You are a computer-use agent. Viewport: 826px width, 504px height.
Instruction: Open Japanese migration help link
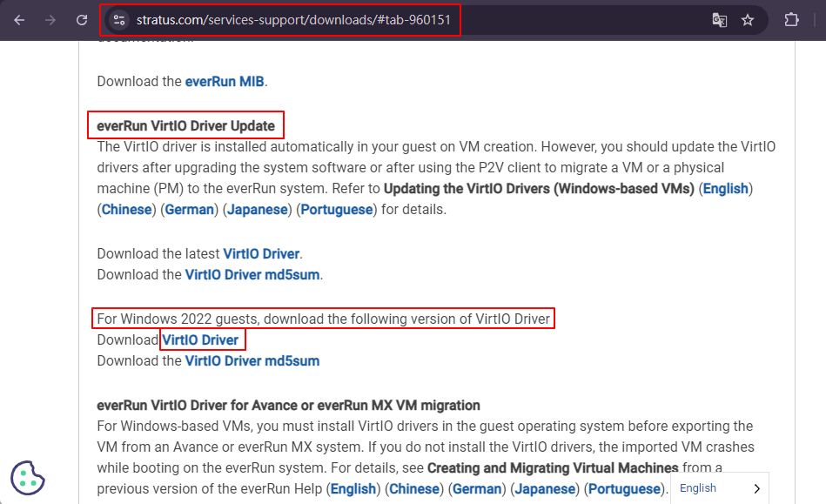pos(545,489)
